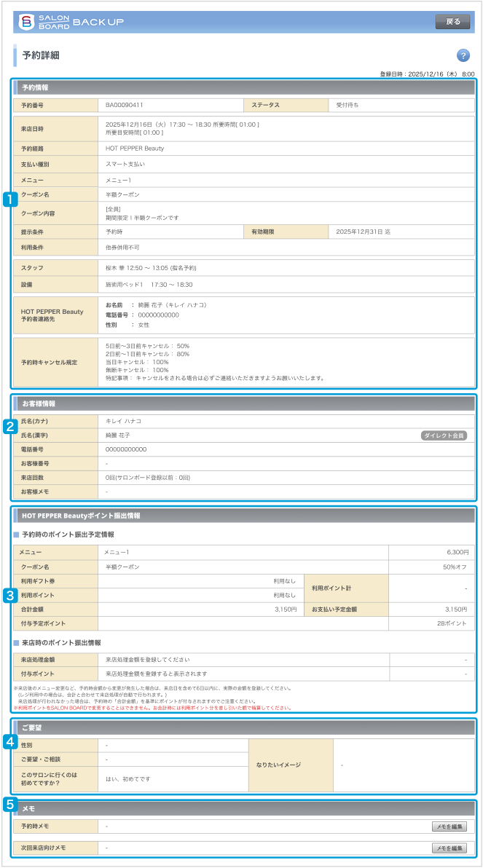483x868 pixels.
Task: Click the メモ section header bar
Action: (x=243, y=808)
